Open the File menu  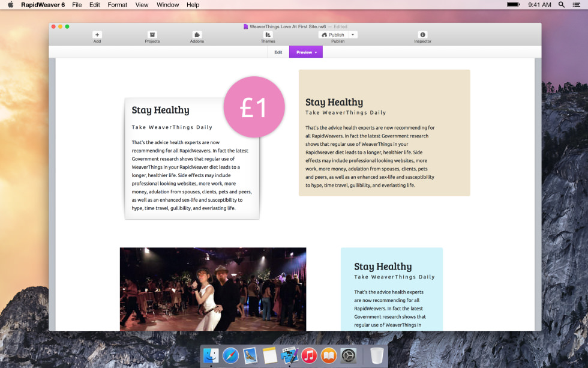77,5
